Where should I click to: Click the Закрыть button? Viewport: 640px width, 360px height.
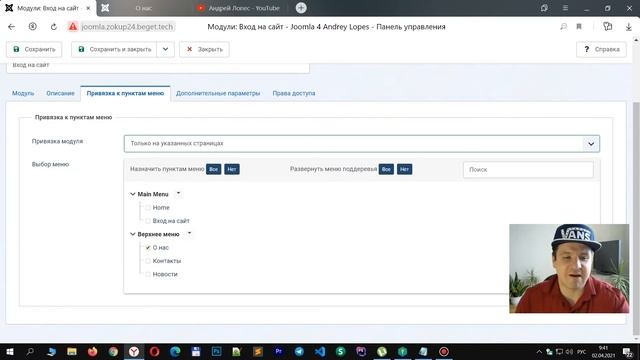coord(204,49)
